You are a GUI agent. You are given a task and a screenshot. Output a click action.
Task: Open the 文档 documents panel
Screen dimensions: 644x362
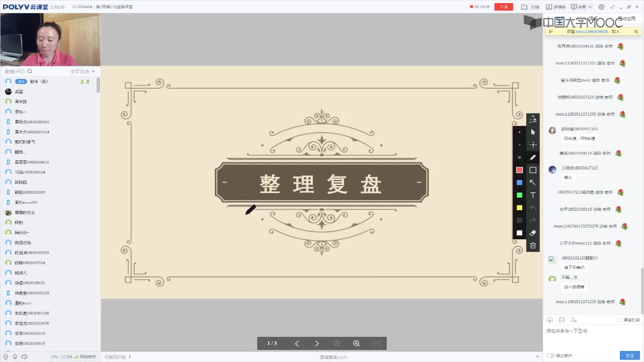pos(530,7)
